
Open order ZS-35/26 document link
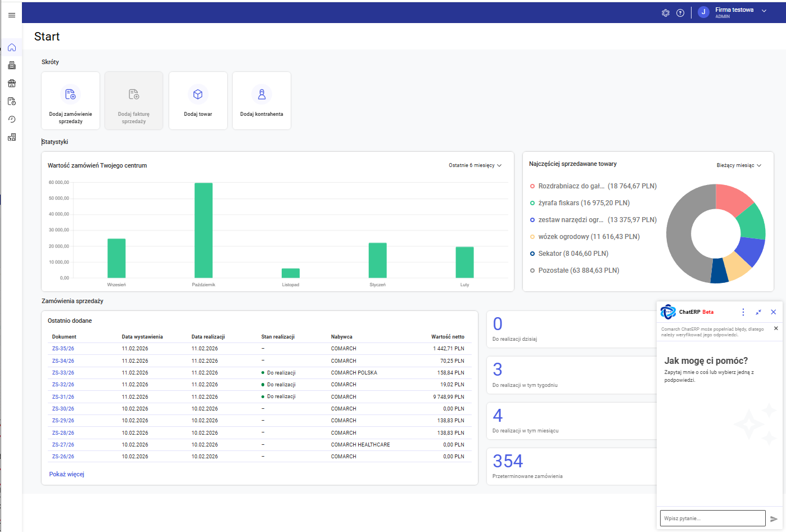(x=63, y=349)
